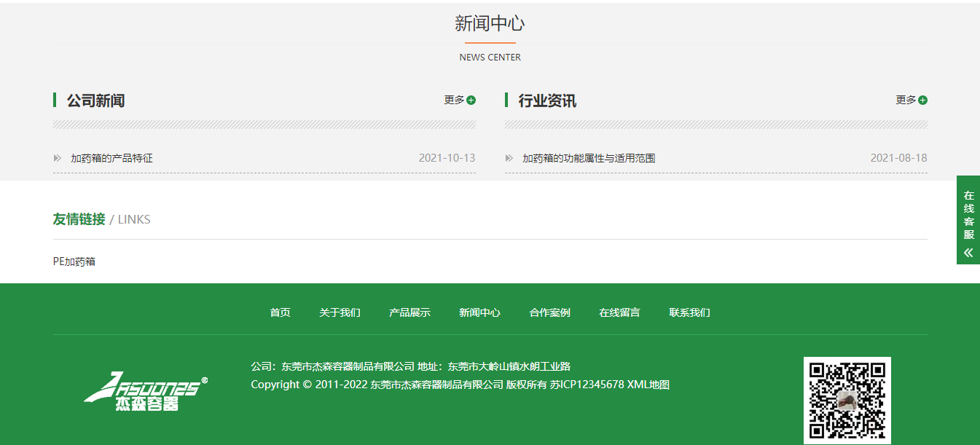Viewport: 980px width, 445px height.
Task: Select 产品展示 in footer navigation
Action: [409, 312]
